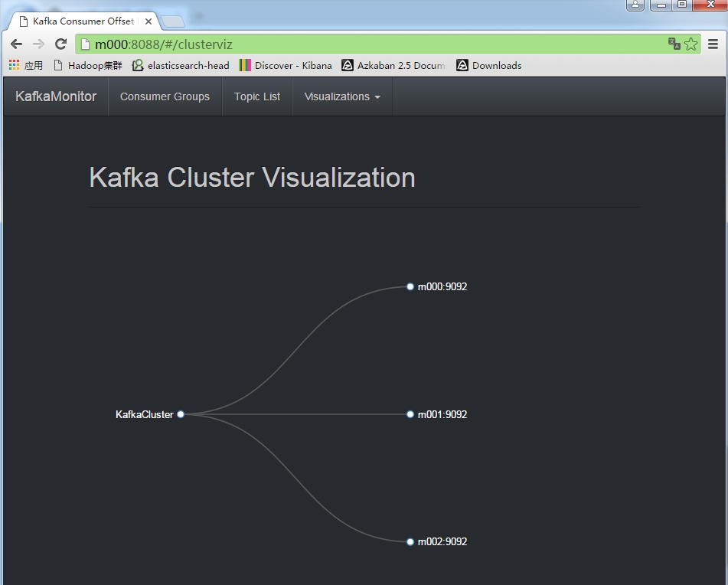Open the apps grid shortcut in bookmarks bar
728x585 pixels.
[x=27, y=65]
